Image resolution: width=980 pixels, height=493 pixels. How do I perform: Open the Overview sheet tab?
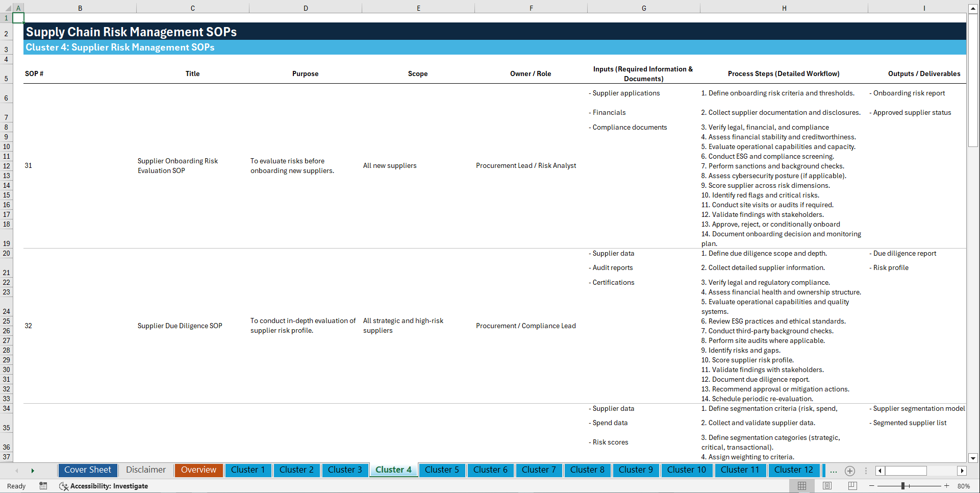[x=198, y=470]
